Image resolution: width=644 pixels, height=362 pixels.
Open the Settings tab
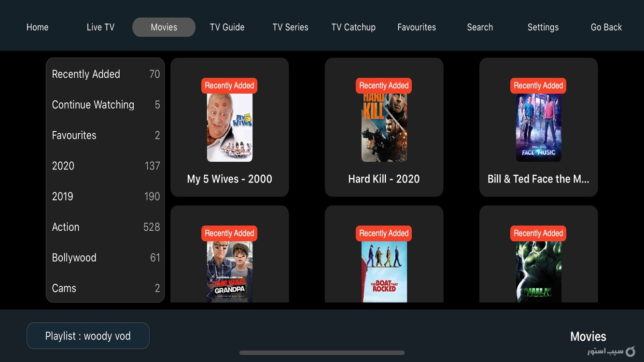tap(543, 27)
